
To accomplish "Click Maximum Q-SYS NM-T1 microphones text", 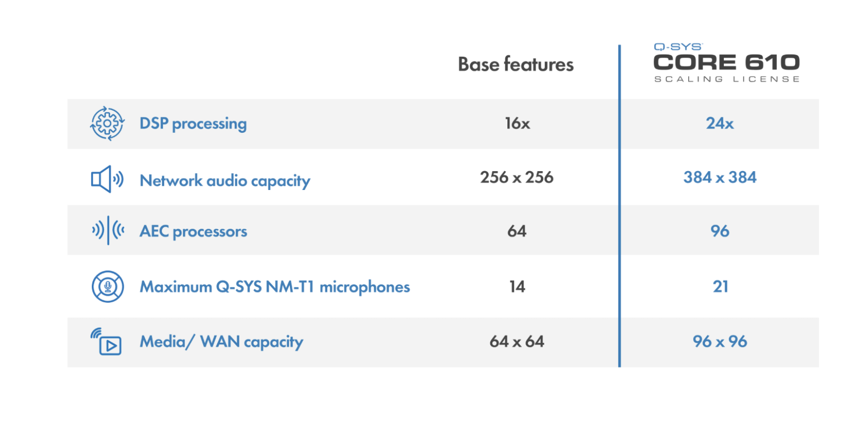I will (x=275, y=287).
